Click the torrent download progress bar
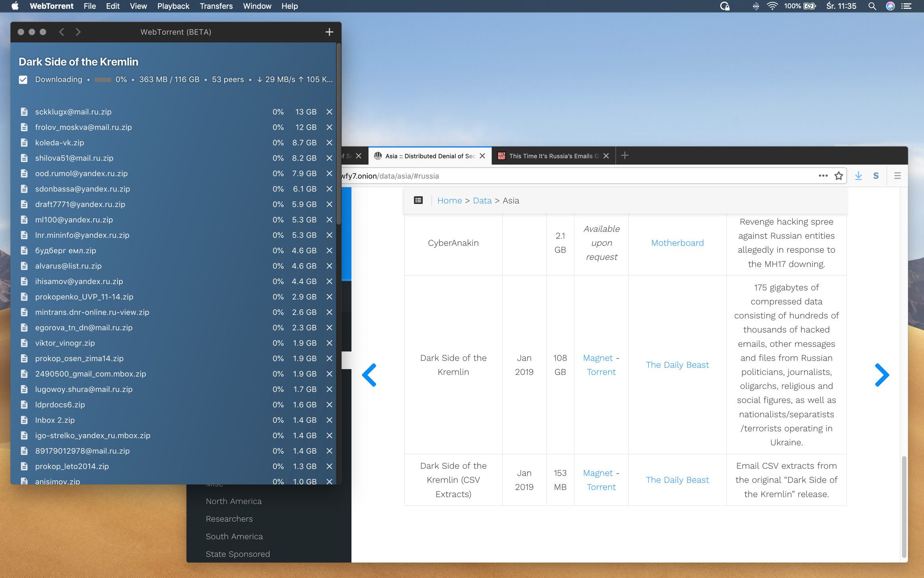 tap(103, 79)
